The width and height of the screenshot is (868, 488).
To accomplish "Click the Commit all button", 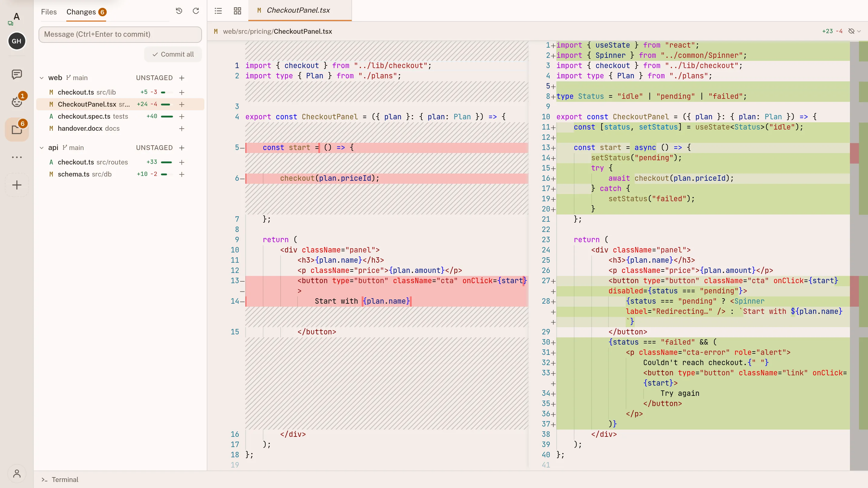I will 173,54.
